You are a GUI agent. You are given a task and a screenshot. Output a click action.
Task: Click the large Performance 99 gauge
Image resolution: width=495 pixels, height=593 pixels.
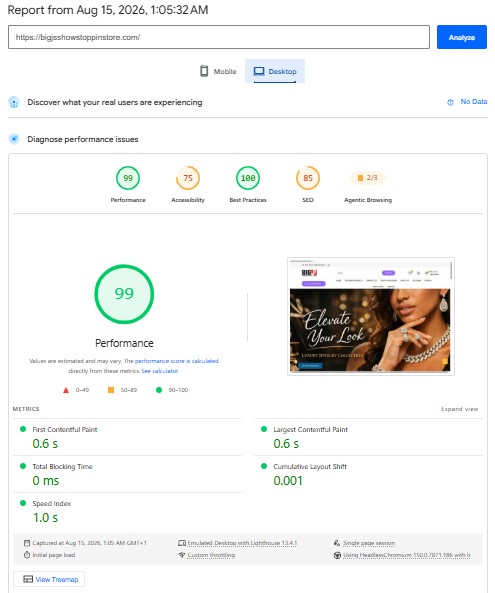[x=124, y=294]
